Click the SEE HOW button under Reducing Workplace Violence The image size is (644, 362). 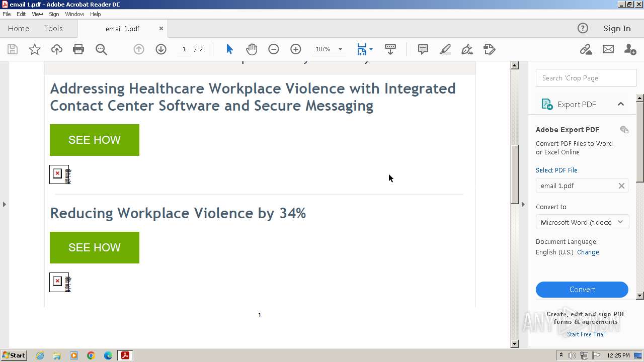pos(95,247)
